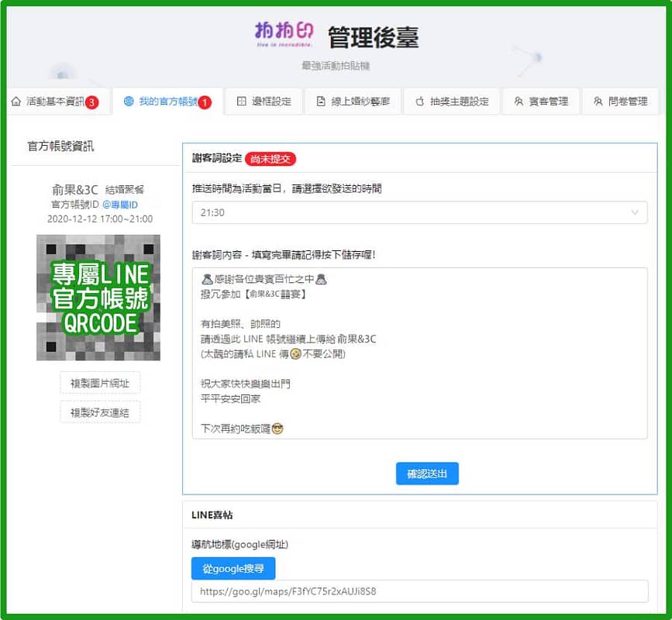The height and width of the screenshot is (620, 672).
Task: Click the red badge 3 on 活動基本資訊
Action: (91, 102)
